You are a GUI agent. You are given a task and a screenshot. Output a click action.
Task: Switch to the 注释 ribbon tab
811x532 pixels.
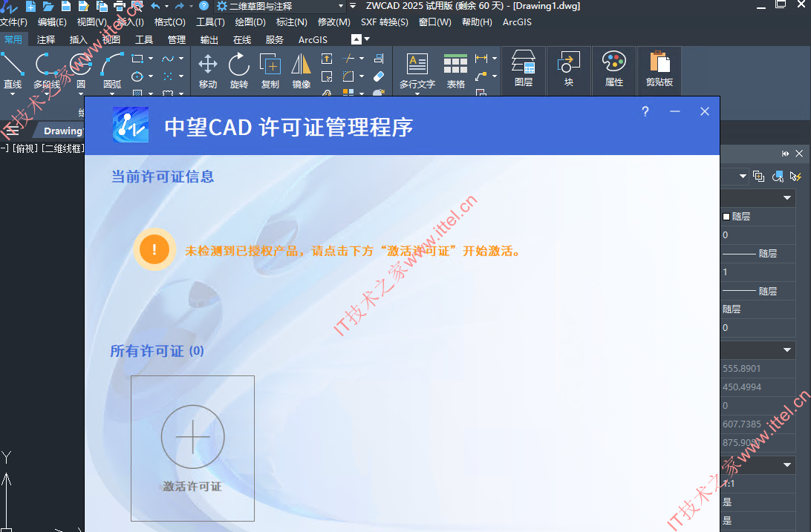[x=46, y=40]
